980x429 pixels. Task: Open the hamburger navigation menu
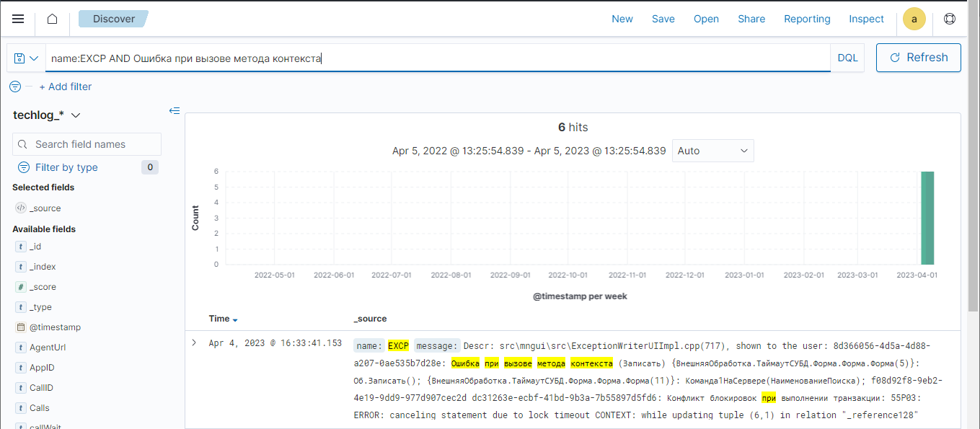click(x=18, y=19)
